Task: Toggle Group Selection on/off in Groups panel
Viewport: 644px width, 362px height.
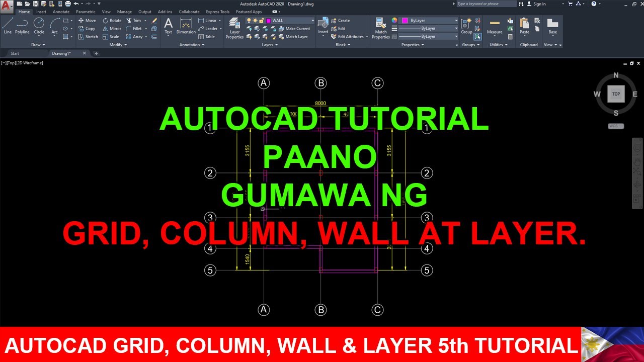Action: click(x=477, y=37)
